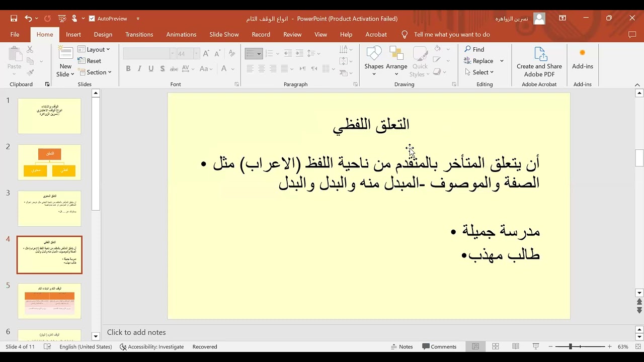Decrease the list indent level

point(288,53)
